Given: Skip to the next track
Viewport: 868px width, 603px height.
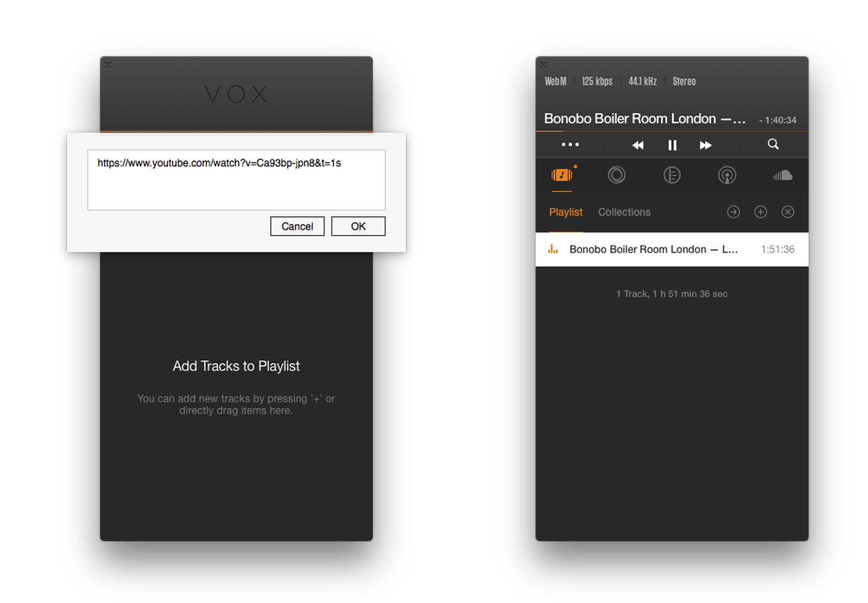Looking at the screenshot, I should click(x=706, y=145).
